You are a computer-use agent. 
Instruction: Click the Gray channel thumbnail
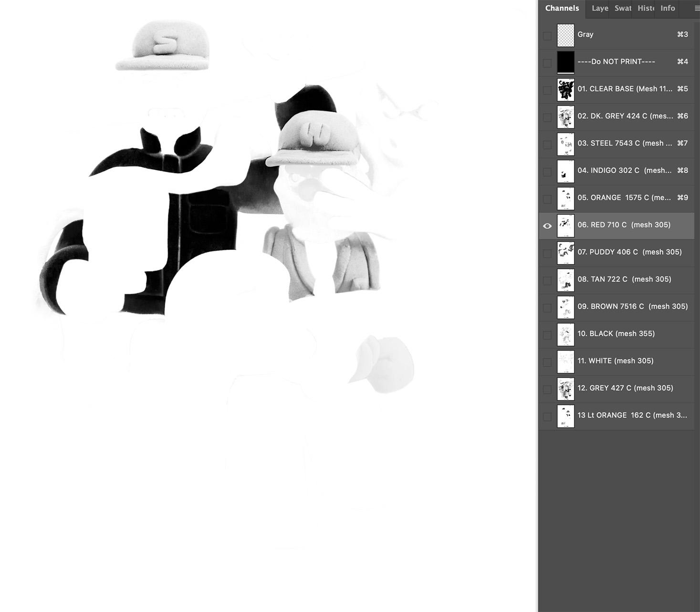[x=565, y=34]
